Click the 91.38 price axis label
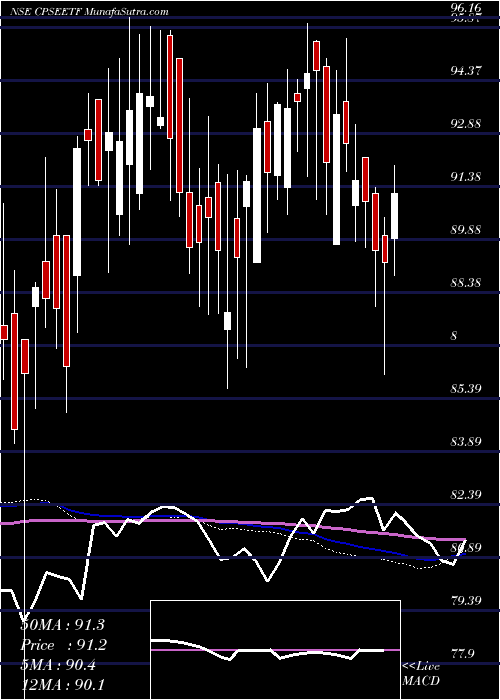 [465, 176]
